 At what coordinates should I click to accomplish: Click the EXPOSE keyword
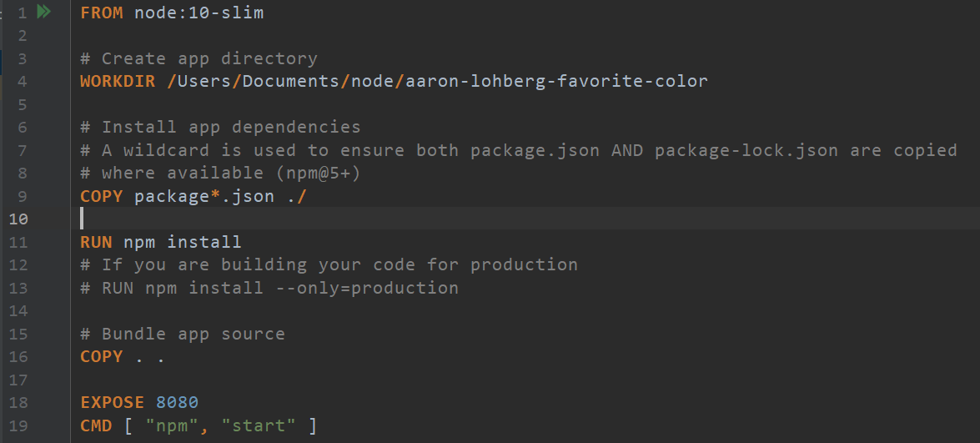pos(113,403)
